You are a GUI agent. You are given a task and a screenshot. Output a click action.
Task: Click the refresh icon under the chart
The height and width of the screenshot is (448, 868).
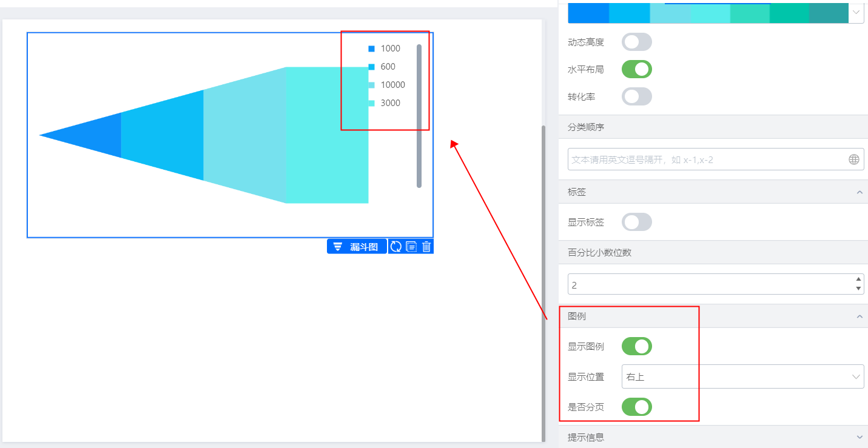396,247
